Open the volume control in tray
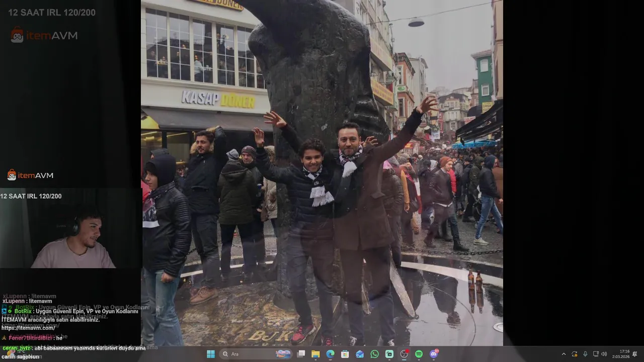644x362 pixels. pos(604,354)
